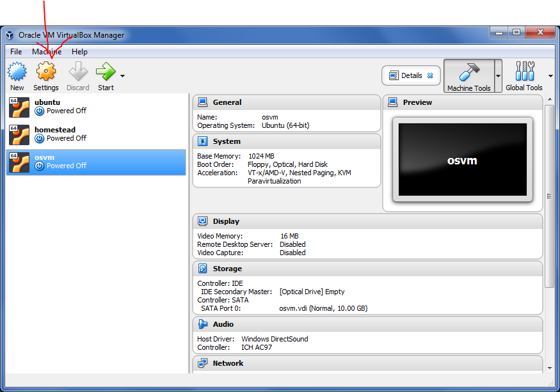Click scrollbar up arrow in details pane
The width and height of the screenshot is (560, 392).
coord(550,99)
